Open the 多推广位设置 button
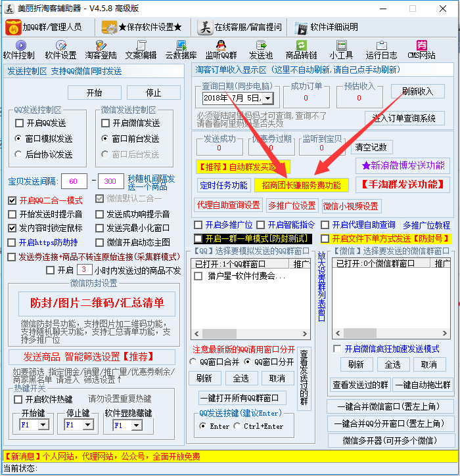460x476 pixels. (x=292, y=206)
